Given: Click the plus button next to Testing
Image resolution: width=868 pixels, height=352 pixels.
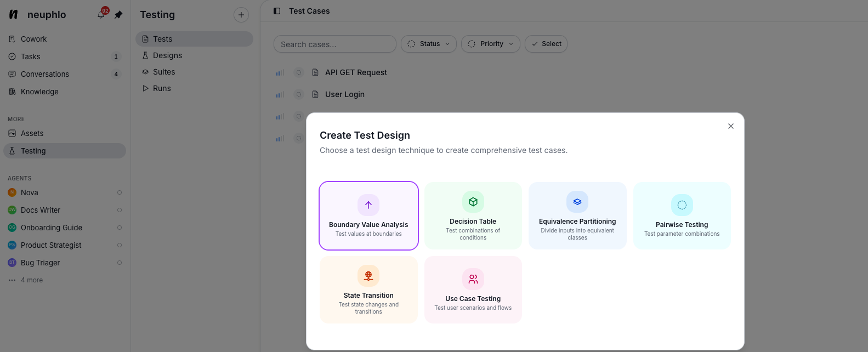Looking at the screenshot, I should (x=241, y=15).
